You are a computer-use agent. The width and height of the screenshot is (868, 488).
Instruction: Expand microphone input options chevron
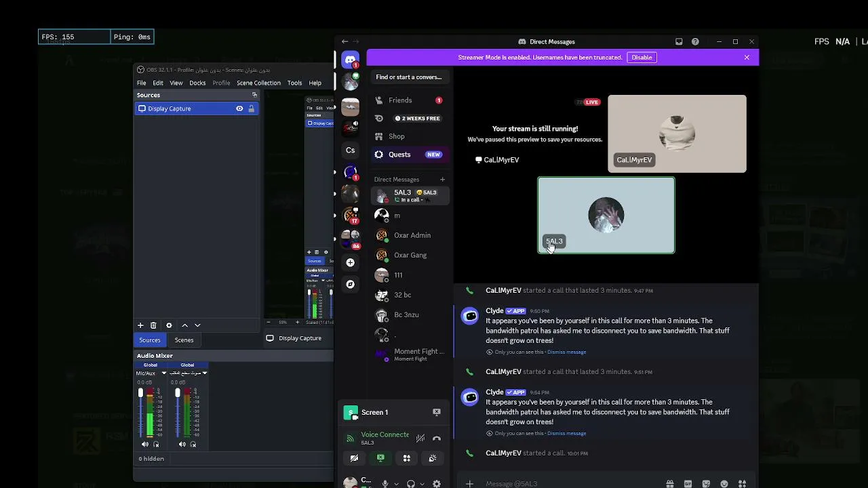396,484
